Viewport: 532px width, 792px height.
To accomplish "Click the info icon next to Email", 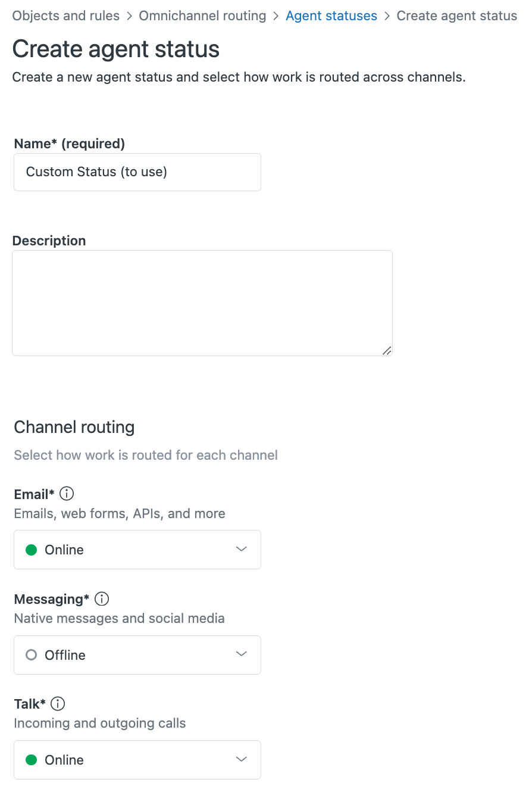I will pos(67,494).
